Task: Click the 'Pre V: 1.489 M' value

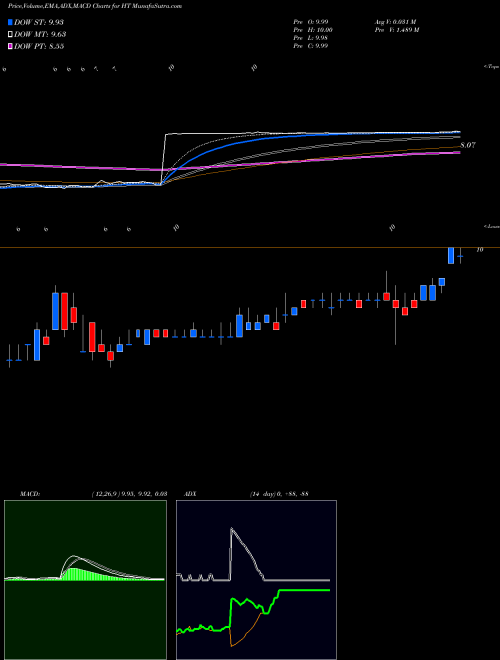Action: tap(396, 30)
